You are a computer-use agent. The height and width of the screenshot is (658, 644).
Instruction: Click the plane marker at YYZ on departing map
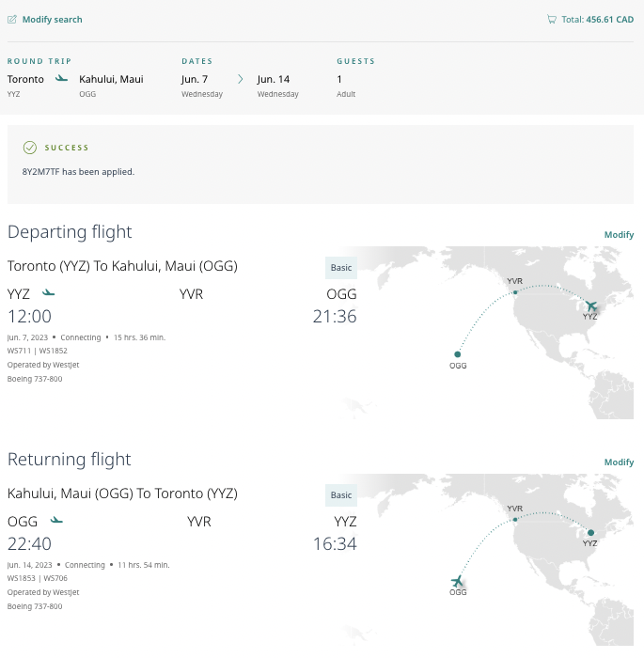(x=591, y=305)
